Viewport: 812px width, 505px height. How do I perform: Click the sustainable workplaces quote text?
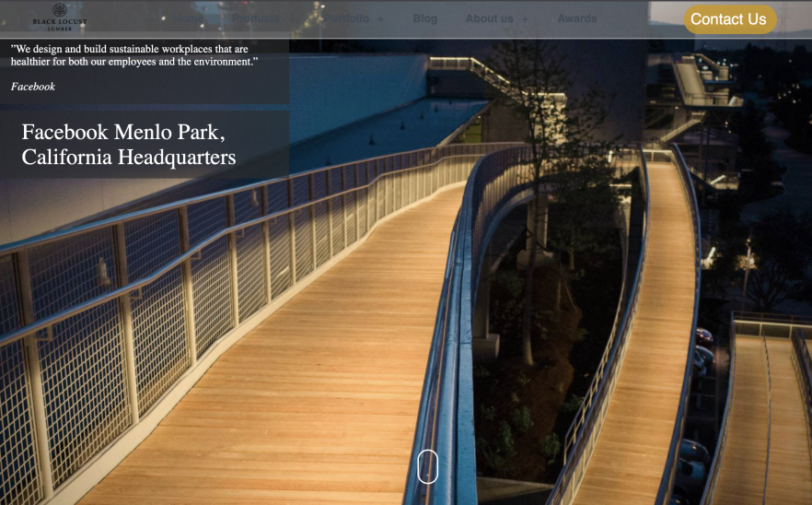pos(134,55)
